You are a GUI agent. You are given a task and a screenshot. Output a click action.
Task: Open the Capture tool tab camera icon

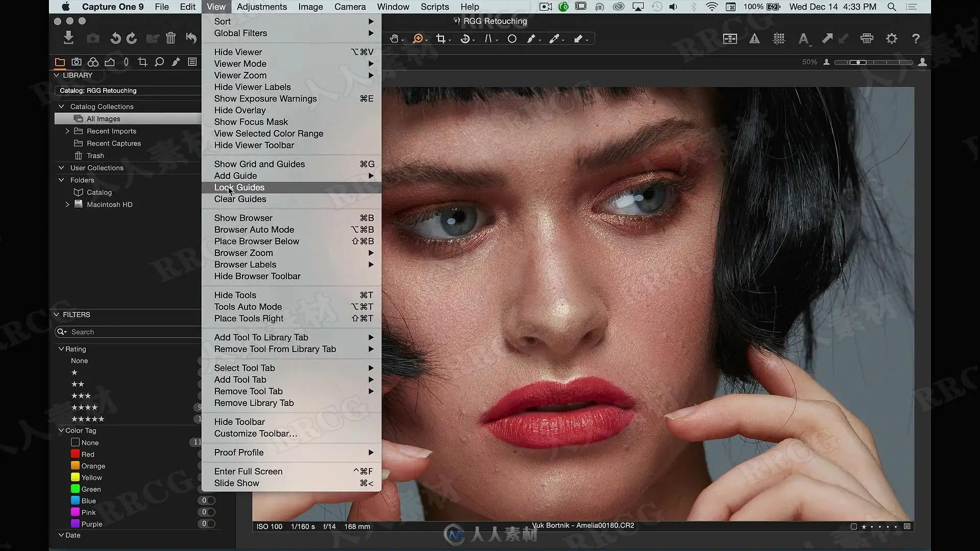point(77,62)
